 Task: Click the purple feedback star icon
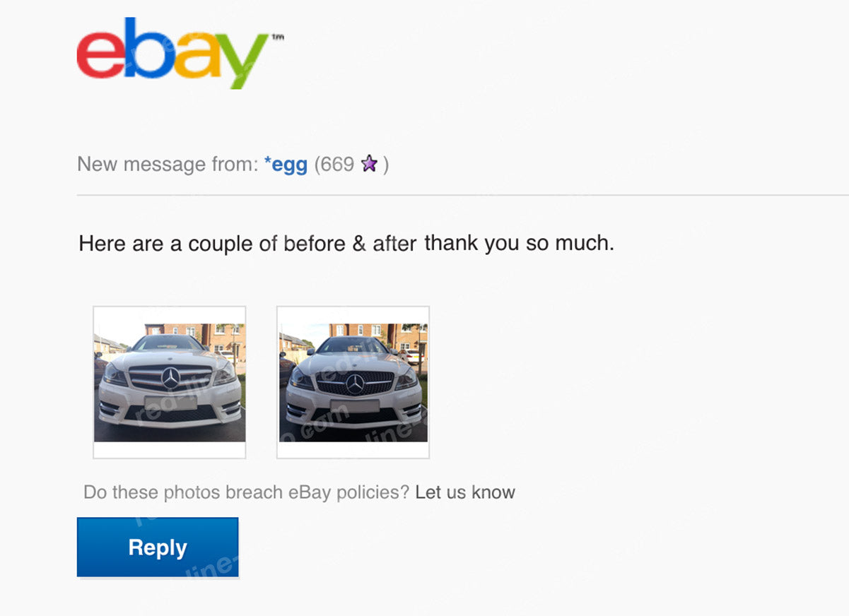pyautogui.click(x=369, y=165)
